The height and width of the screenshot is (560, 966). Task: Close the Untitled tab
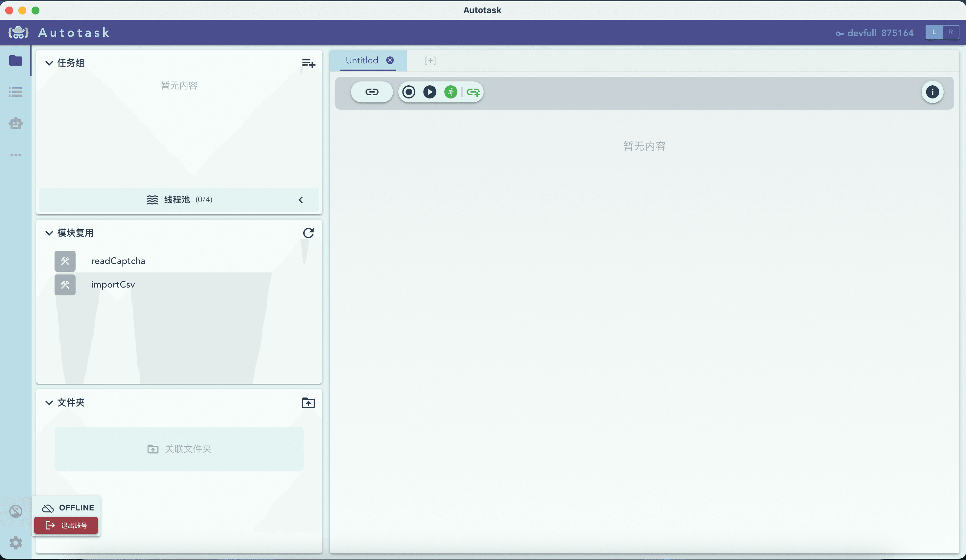(x=390, y=60)
